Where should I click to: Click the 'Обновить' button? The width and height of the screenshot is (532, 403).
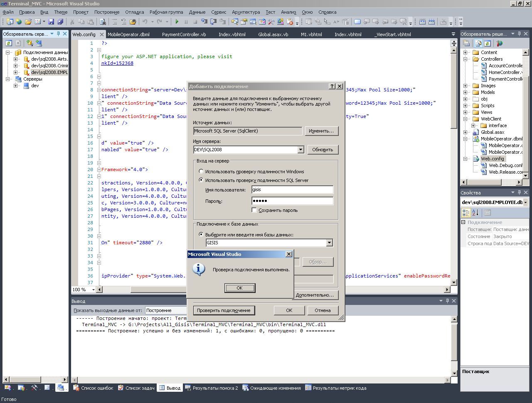pos(323,150)
